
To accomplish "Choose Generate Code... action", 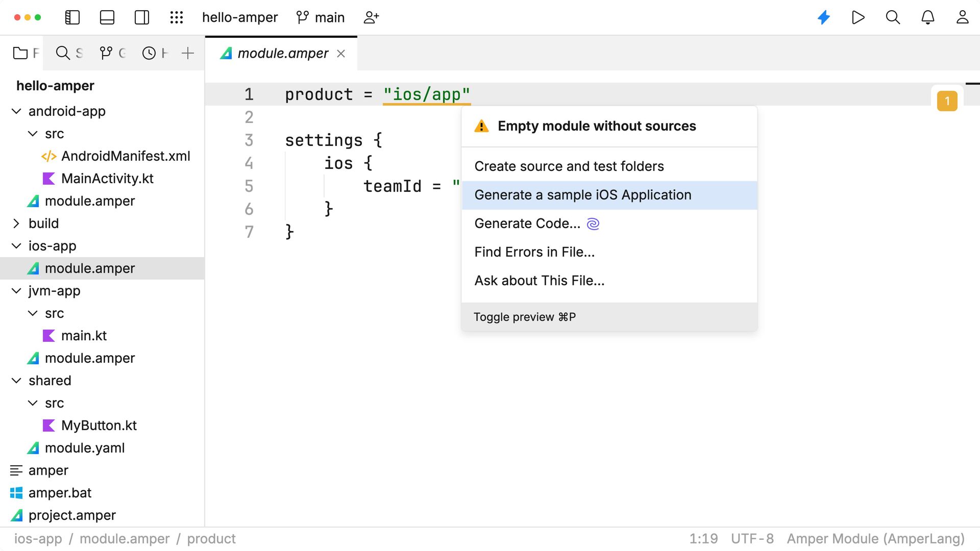I will click(609, 223).
